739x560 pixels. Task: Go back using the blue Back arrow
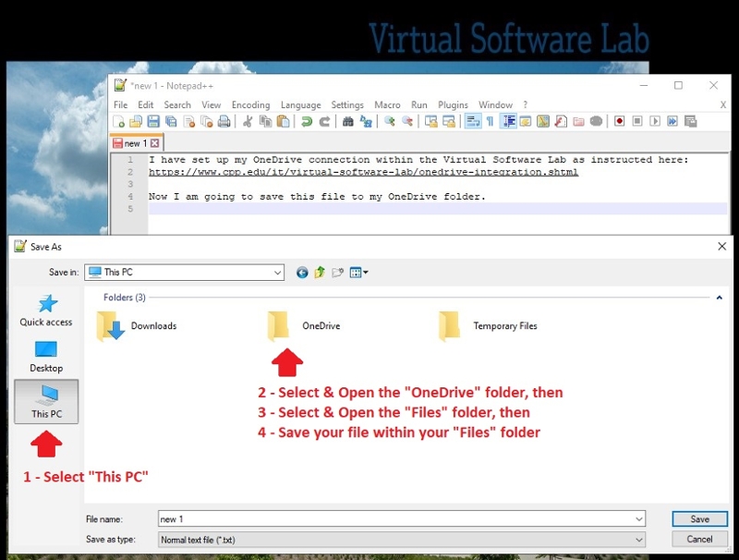click(x=302, y=273)
